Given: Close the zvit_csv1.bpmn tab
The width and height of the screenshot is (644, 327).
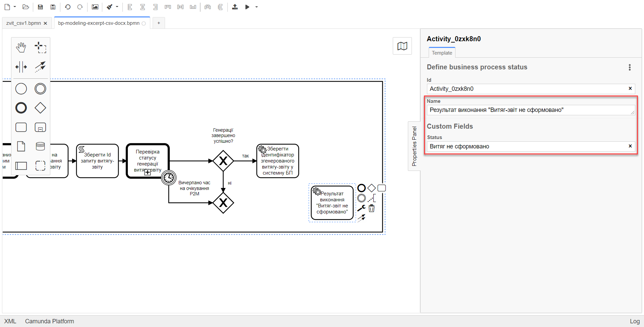Looking at the screenshot, I should pyautogui.click(x=45, y=23).
